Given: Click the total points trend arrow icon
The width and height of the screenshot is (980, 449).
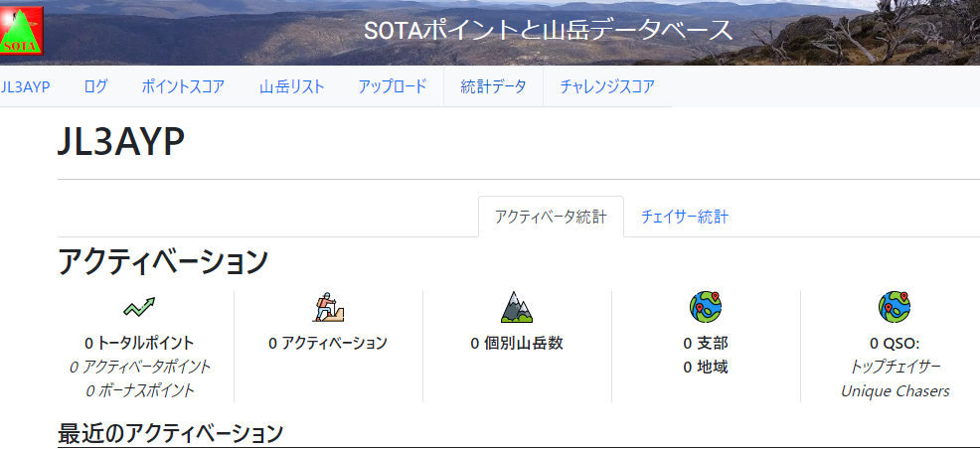Looking at the screenshot, I should pyautogui.click(x=139, y=307).
